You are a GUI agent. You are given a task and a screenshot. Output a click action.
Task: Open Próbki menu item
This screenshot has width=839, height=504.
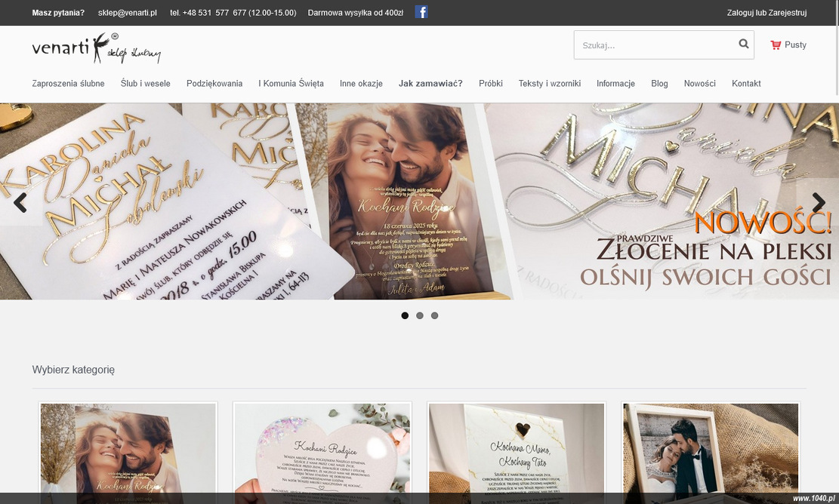(491, 84)
